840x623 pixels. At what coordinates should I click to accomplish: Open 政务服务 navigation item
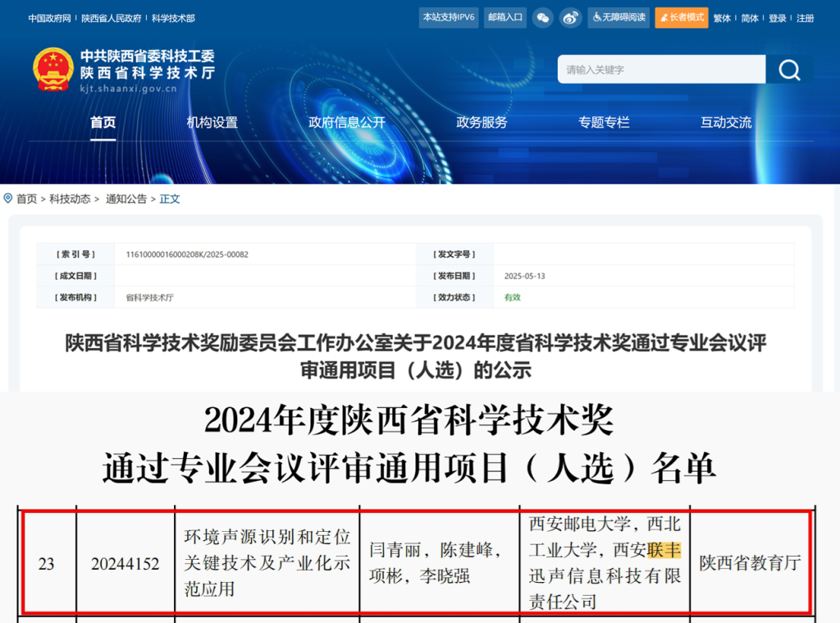coord(482,123)
